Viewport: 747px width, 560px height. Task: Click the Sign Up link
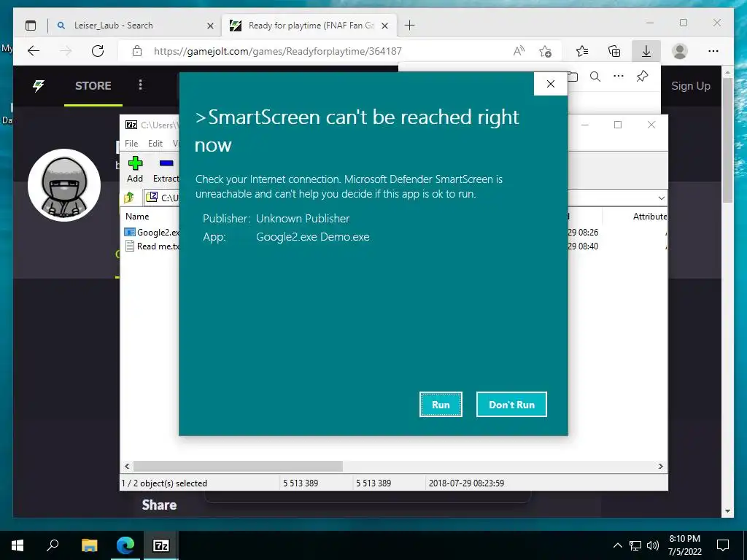(690, 86)
